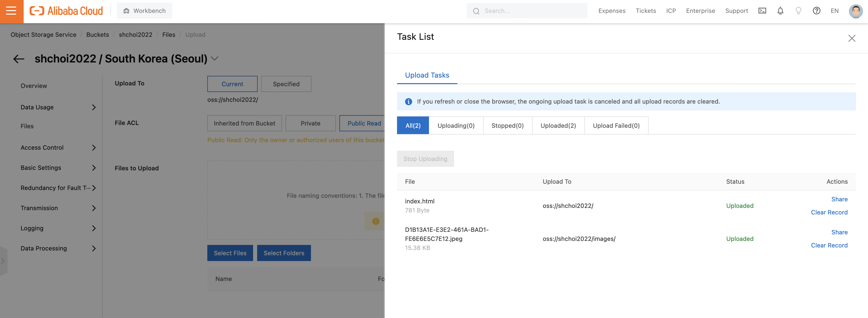Expand the Data Usage section

pos(58,107)
